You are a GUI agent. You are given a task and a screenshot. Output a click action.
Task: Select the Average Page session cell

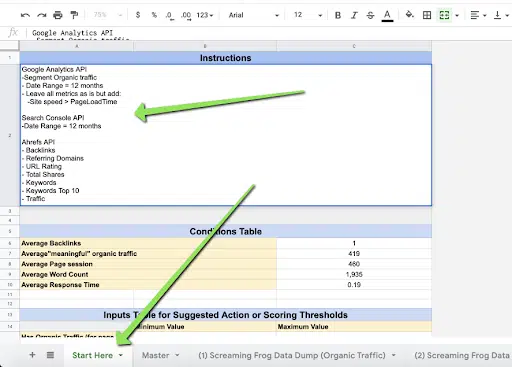(148, 264)
